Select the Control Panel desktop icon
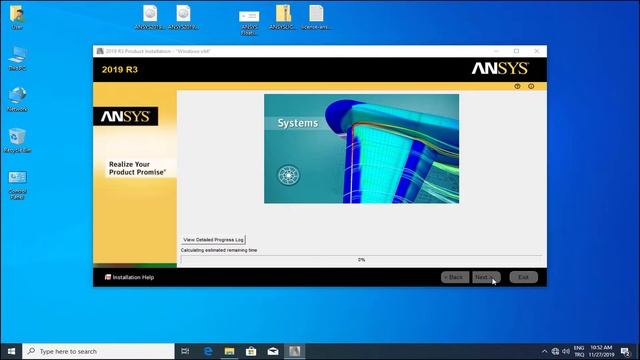The image size is (640, 360). tap(17, 184)
